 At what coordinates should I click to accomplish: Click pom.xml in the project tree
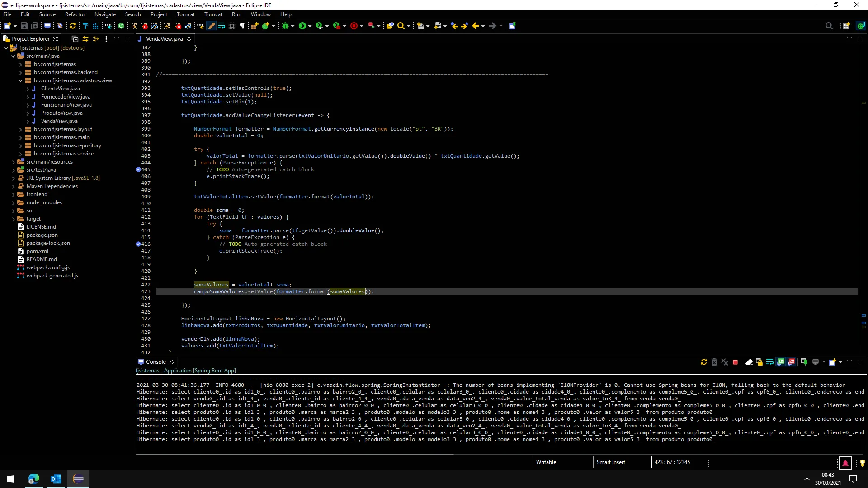tap(38, 251)
